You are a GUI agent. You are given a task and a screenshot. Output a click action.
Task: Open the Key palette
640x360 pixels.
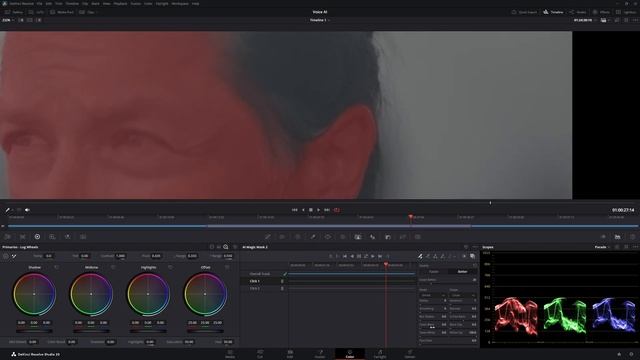388,237
